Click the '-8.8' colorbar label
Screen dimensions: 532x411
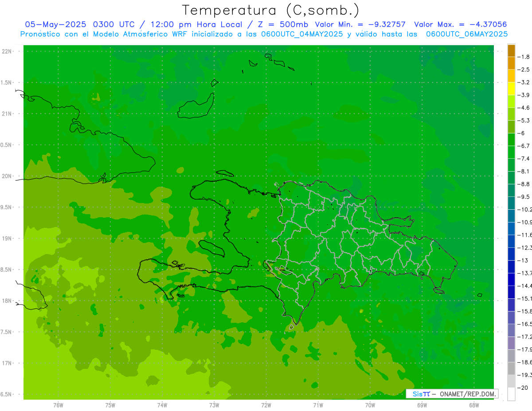[x=524, y=184]
